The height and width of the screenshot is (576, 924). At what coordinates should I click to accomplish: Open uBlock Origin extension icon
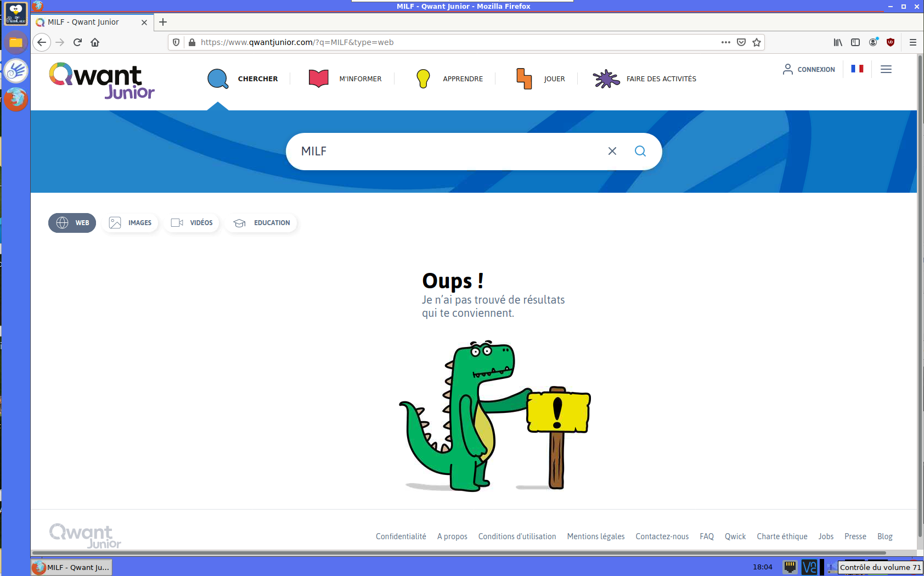pyautogui.click(x=891, y=42)
